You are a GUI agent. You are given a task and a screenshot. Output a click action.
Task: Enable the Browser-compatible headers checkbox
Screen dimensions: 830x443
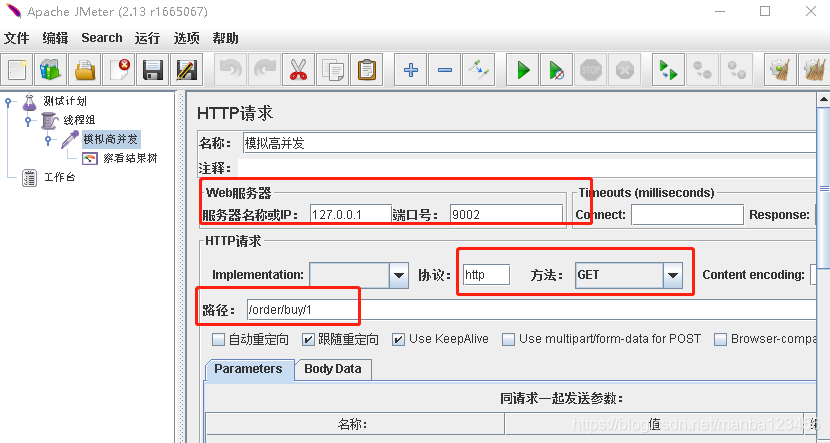coord(720,339)
